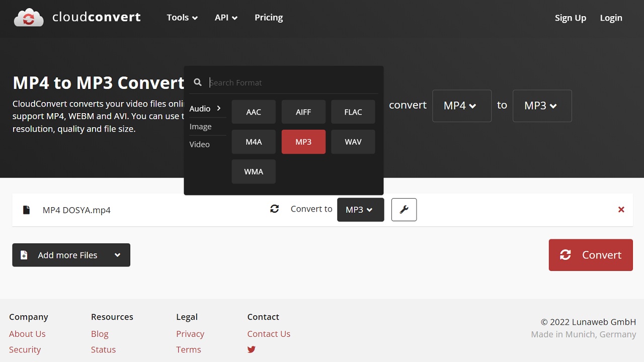
Task: Choose FLAC format
Action: coord(353,112)
